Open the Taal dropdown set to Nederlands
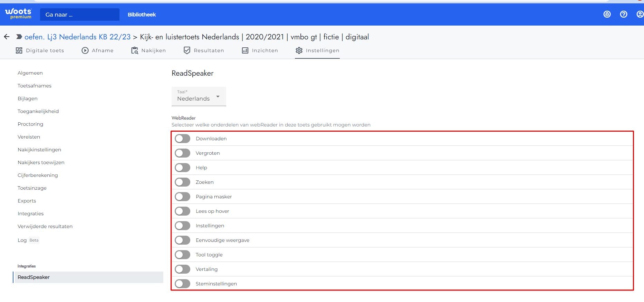This screenshot has width=644, height=302. point(199,96)
